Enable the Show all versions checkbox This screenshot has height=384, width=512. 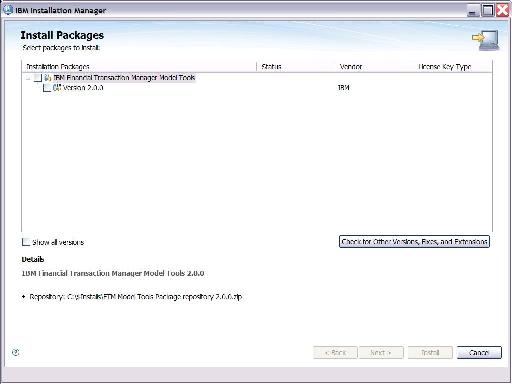(x=26, y=242)
